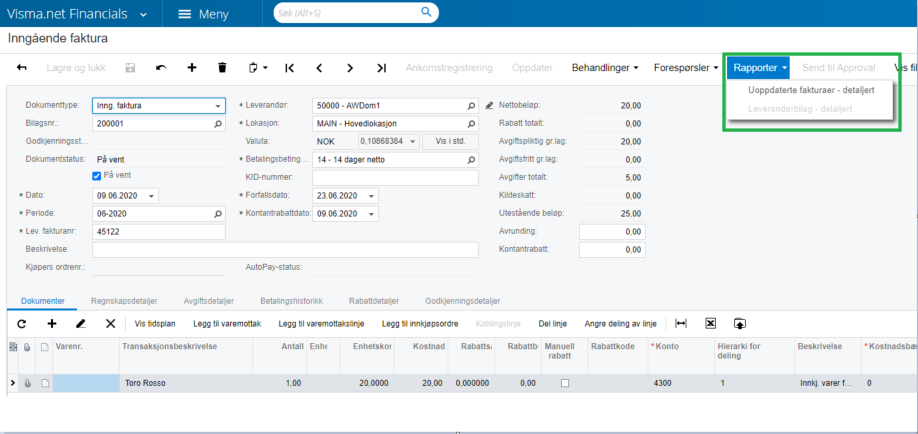
Task: Toggle Manuell rabatt checkbox in row
Action: (x=565, y=383)
